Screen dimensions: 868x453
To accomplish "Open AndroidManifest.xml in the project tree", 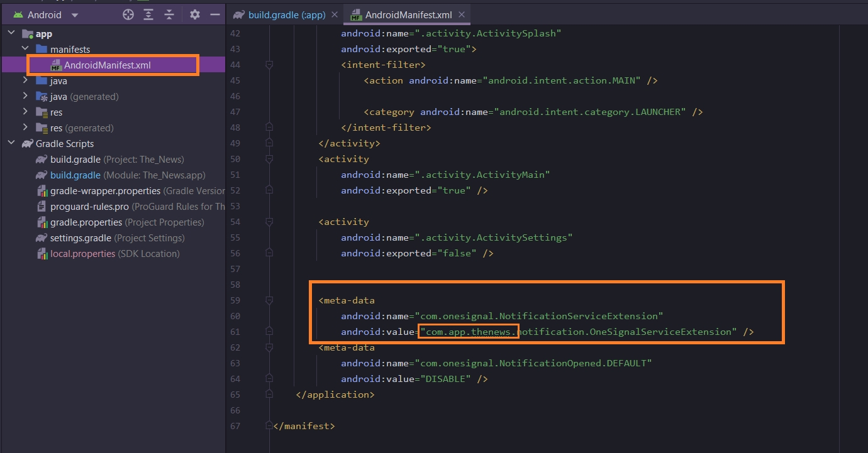I will click(x=107, y=65).
